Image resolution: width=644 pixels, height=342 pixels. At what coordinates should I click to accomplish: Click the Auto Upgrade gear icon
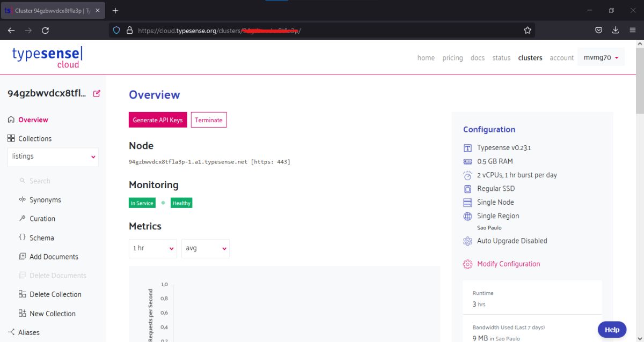point(467,241)
